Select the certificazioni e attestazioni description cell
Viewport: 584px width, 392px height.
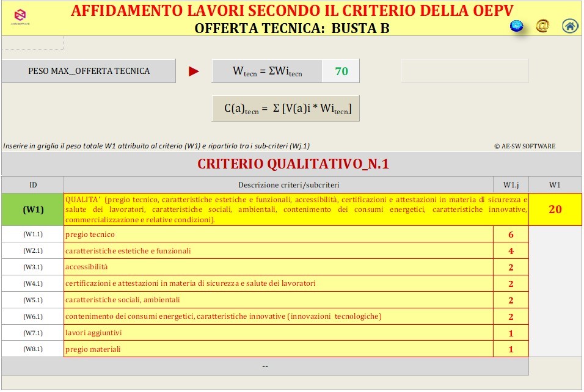[278, 283]
